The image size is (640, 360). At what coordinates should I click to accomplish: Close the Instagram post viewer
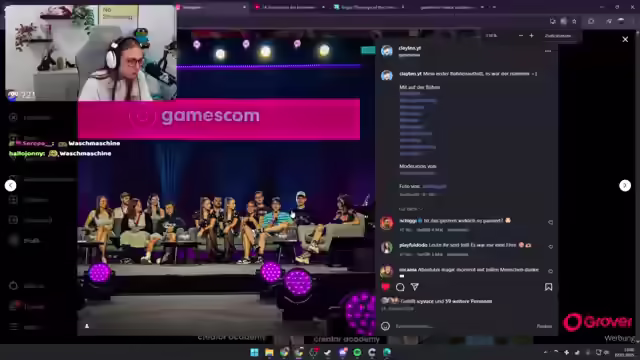(x=625, y=39)
